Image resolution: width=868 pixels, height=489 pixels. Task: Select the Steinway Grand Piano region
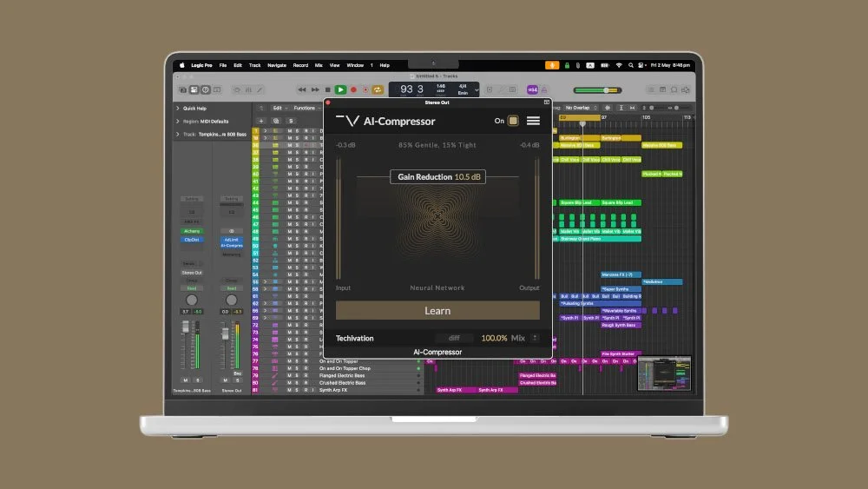click(598, 239)
